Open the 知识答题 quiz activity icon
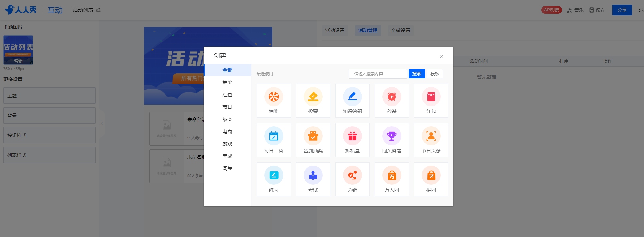Viewport: 644px width, 237px height. point(352,97)
